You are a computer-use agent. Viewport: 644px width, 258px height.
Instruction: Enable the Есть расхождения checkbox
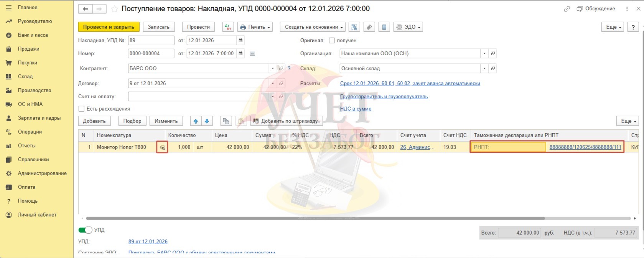[x=81, y=109]
